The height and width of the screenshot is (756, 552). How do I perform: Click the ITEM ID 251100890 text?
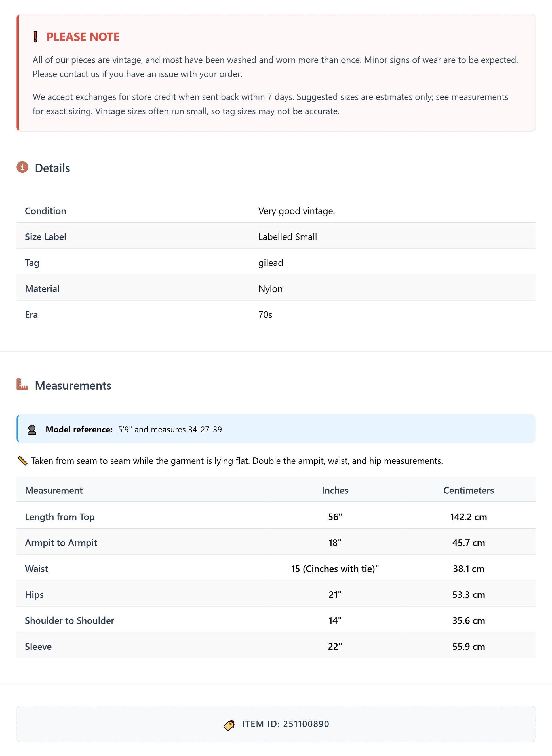point(285,724)
